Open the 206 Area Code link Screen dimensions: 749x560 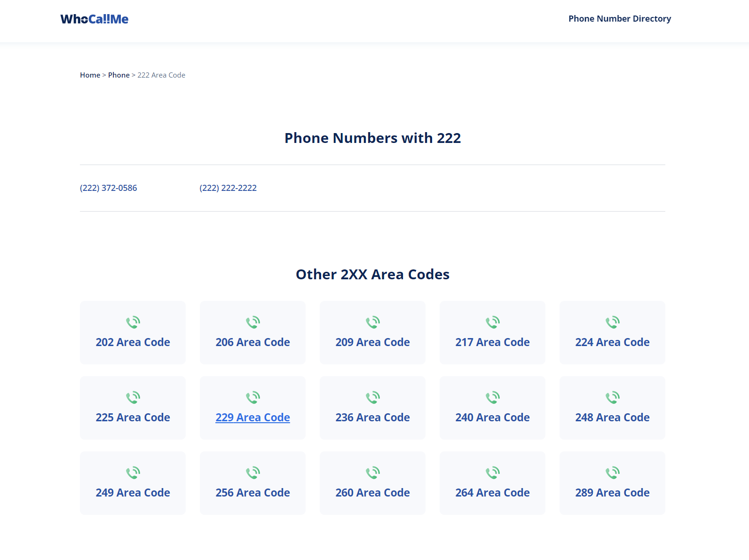pyautogui.click(x=252, y=342)
